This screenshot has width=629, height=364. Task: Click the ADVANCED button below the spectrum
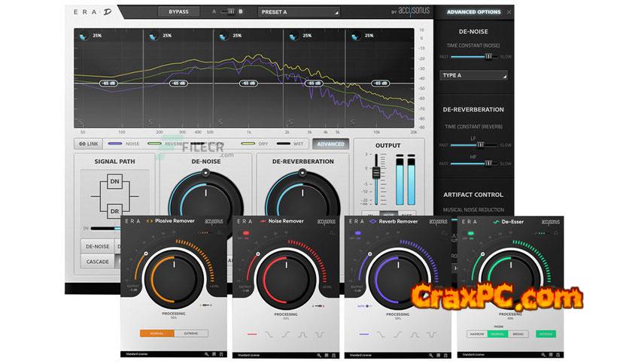tap(330, 144)
